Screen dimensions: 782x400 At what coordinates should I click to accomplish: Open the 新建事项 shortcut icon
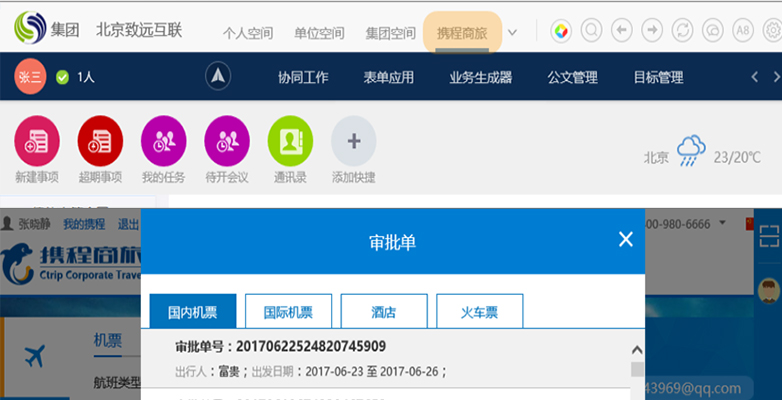[37, 141]
